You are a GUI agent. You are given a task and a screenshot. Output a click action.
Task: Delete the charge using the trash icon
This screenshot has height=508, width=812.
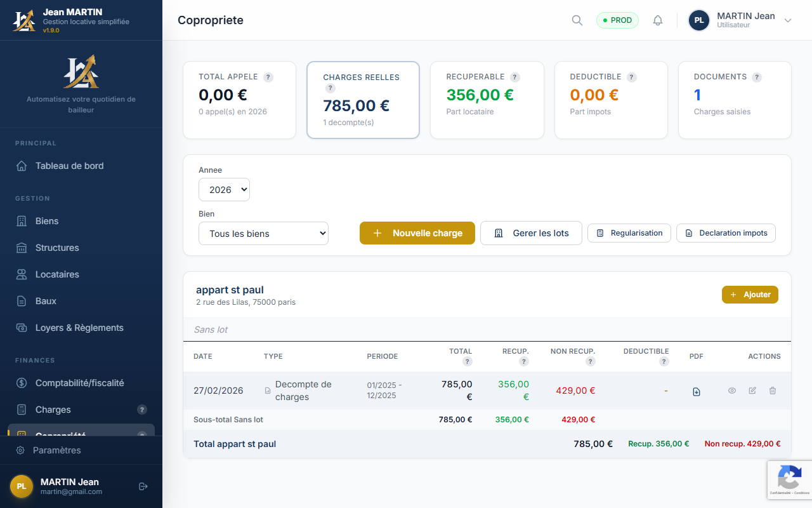pos(773,391)
